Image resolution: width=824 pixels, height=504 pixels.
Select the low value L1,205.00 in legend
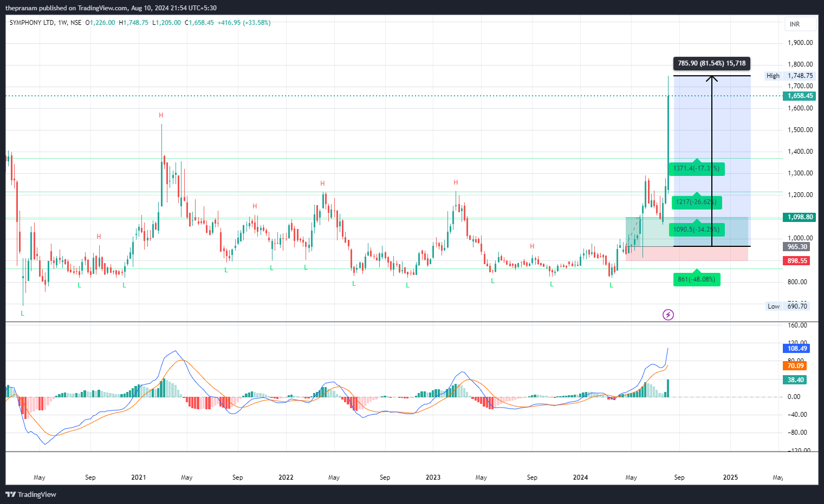(166, 23)
